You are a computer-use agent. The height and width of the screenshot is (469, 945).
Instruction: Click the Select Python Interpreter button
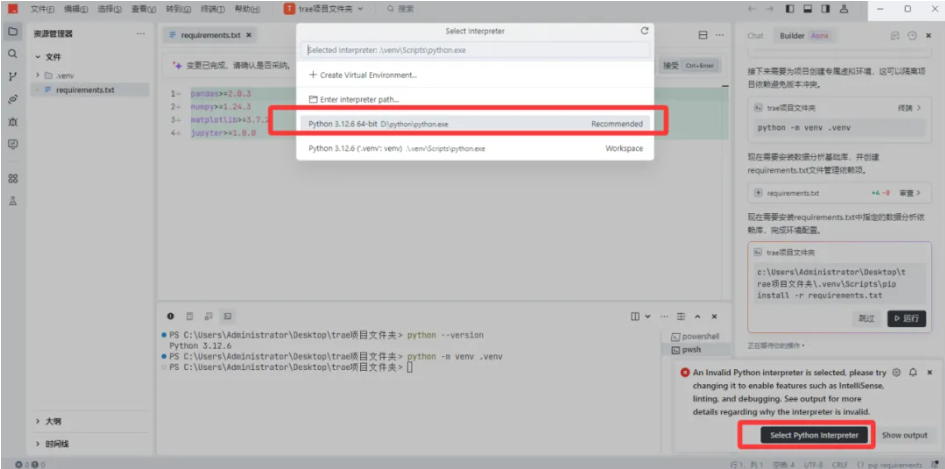pyautogui.click(x=814, y=435)
